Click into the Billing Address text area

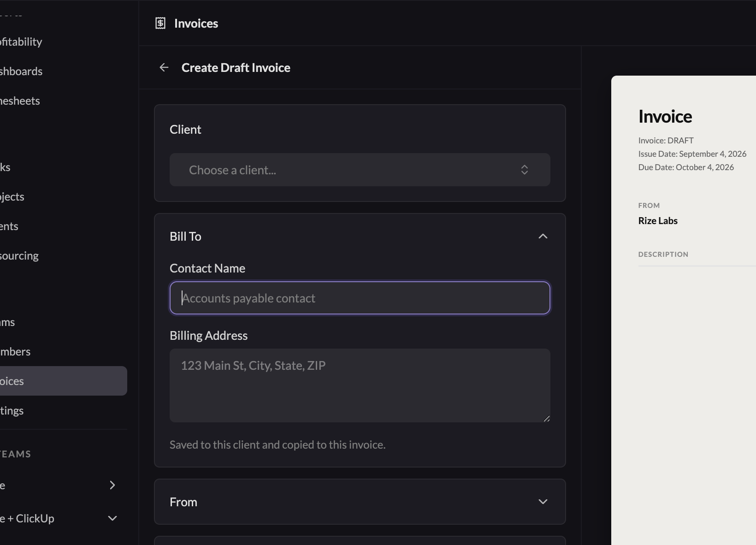360,385
